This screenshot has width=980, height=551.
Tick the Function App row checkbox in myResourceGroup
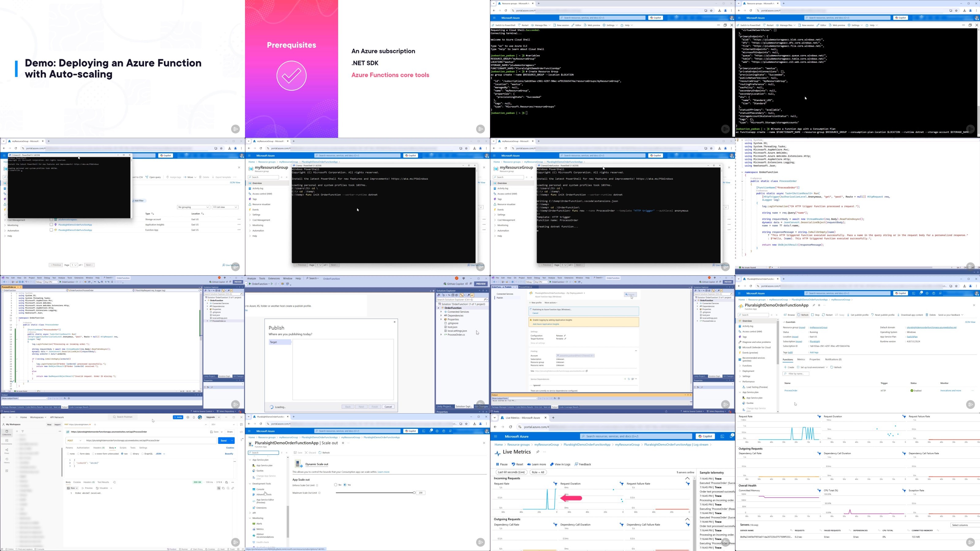(51, 230)
